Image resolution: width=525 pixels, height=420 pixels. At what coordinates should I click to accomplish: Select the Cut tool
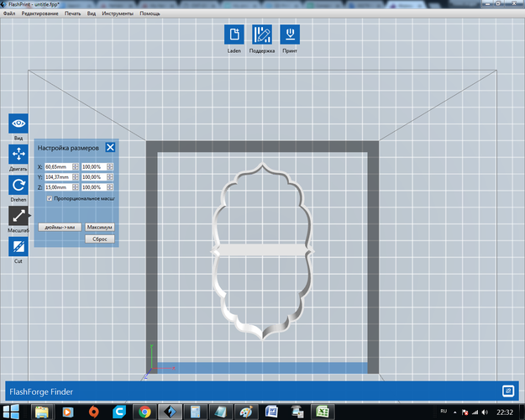click(x=18, y=246)
